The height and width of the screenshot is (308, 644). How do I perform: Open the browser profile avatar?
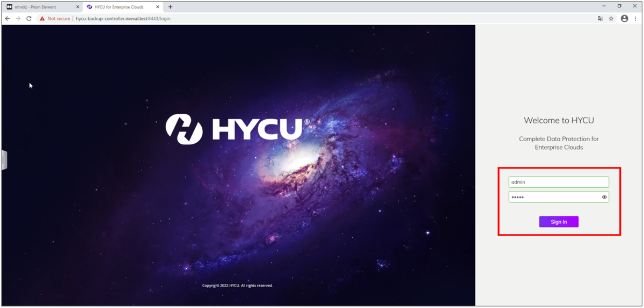[x=624, y=18]
